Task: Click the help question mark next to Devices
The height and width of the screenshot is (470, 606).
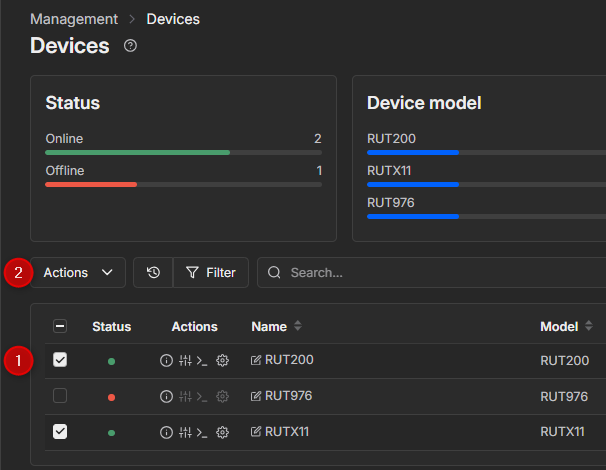Action: 130,46
